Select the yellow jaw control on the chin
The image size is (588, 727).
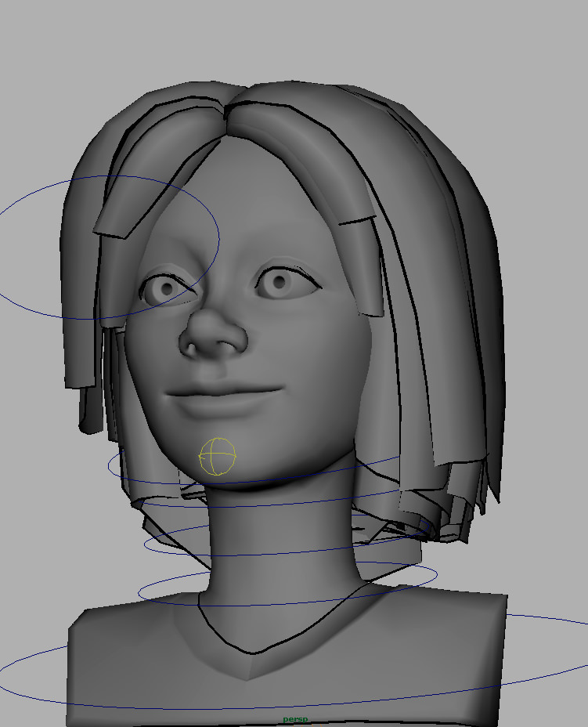pyautogui.click(x=218, y=457)
